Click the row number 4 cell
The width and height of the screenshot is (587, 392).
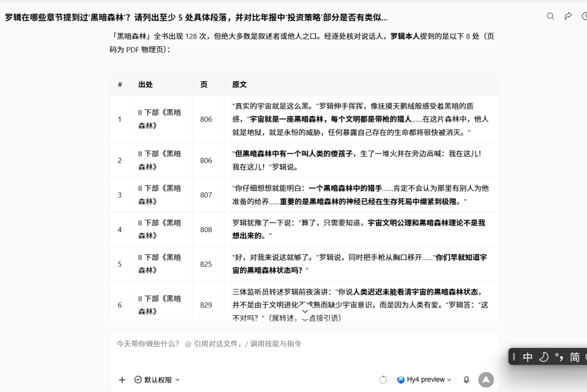tap(120, 229)
